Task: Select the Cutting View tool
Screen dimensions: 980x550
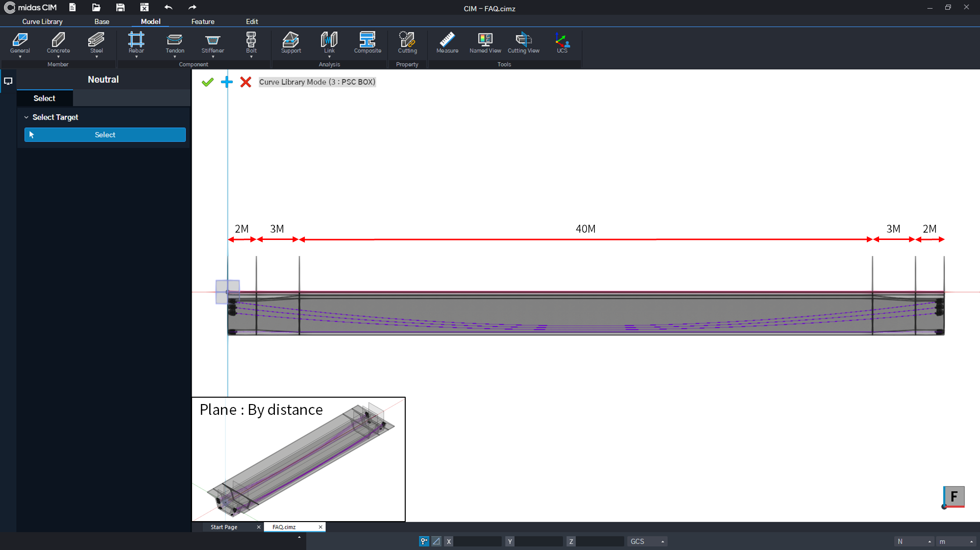Action: [x=523, y=43]
